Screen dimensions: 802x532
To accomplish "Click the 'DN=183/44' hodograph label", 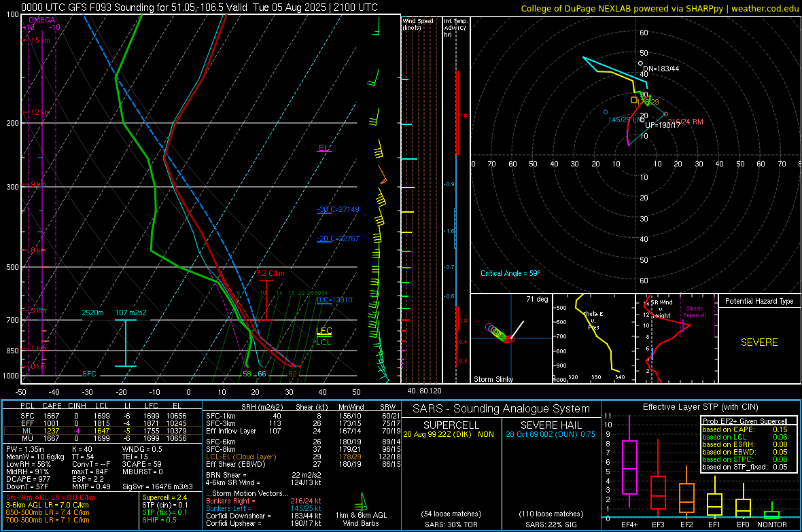I will click(x=661, y=69).
